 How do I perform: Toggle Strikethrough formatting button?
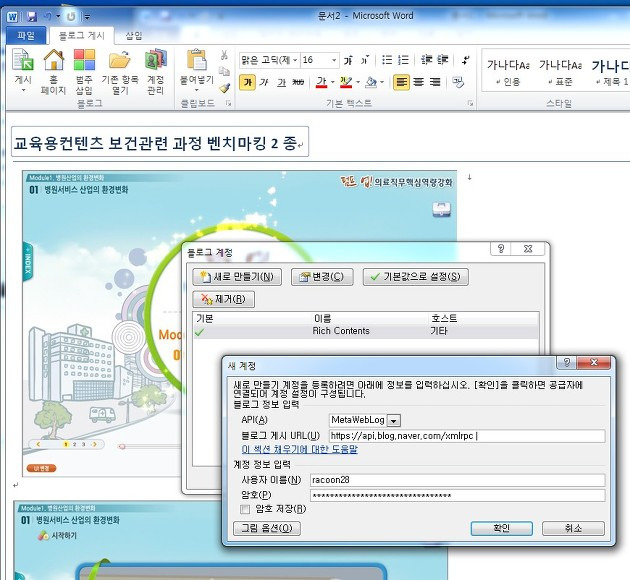tap(298, 82)
